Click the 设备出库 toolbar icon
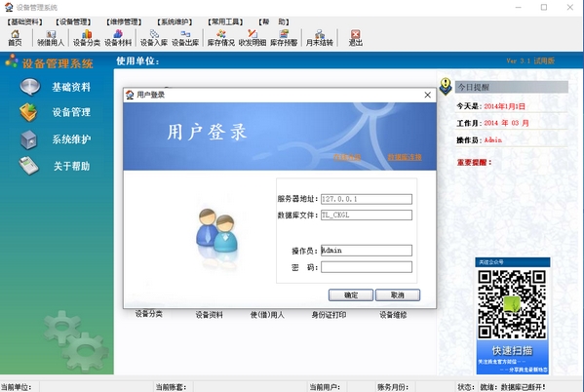The image size is (584, 392). coord(185,38)
